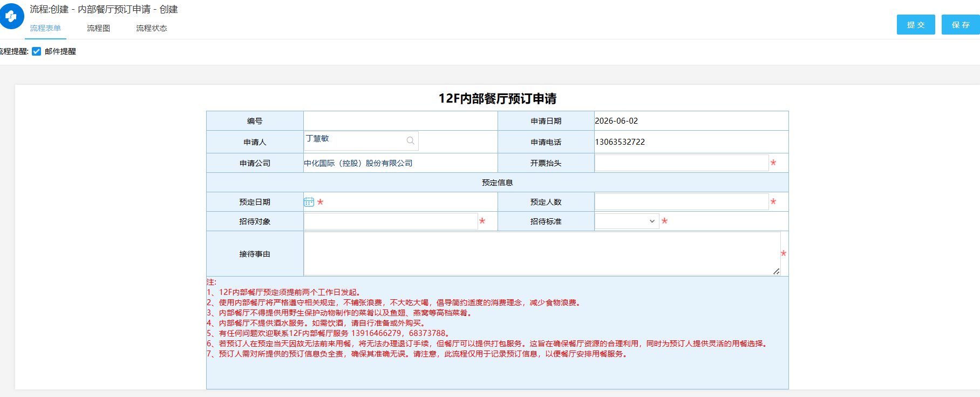Focus the 开票抬头 input field
Viewport: 980px width, 397px height.
[682, 163]
